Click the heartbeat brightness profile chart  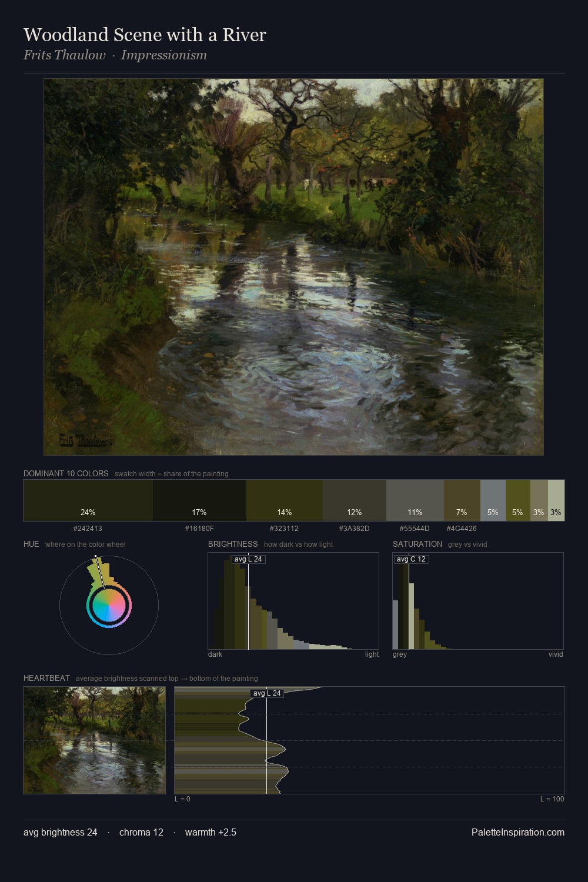(x=369, y=740)
